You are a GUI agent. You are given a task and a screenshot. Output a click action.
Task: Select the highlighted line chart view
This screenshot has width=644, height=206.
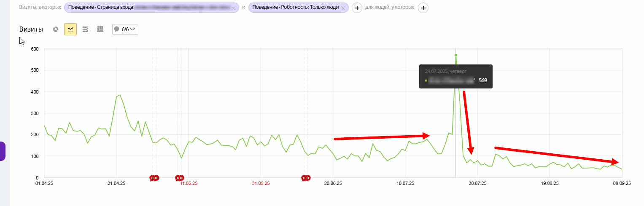[x=70, y=29]
